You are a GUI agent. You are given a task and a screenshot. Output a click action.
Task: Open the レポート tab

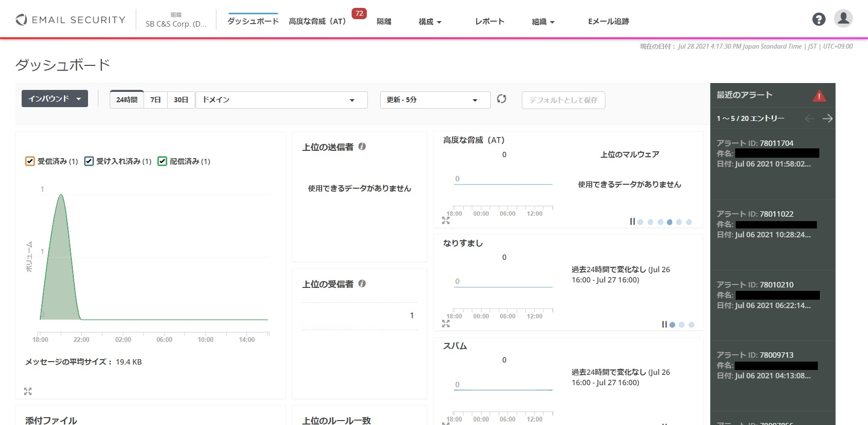click(x=490, y=21)
